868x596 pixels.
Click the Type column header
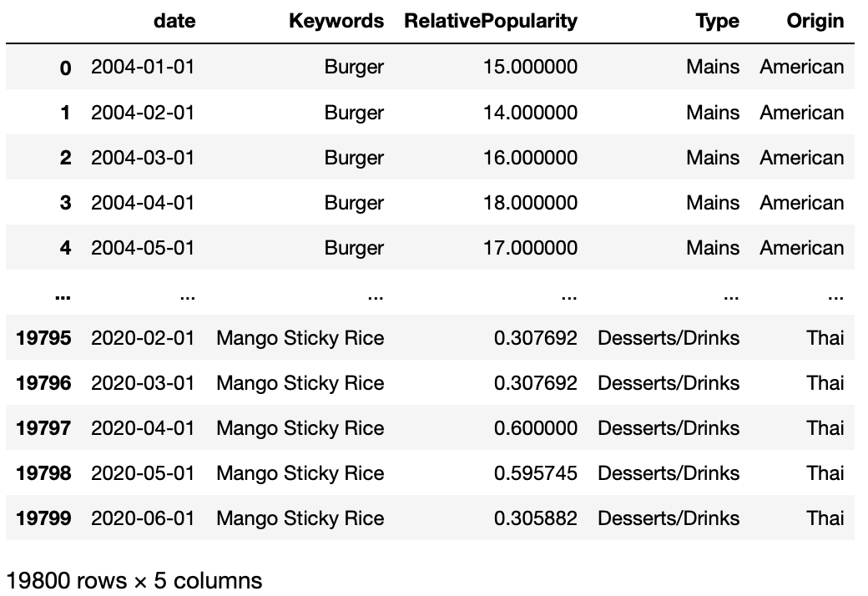pos(717,22)
